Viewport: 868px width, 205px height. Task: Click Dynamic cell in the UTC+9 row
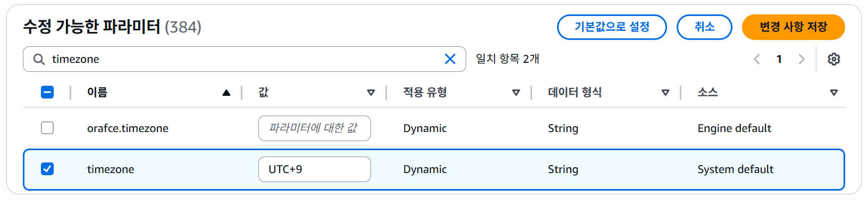pos(425,169)
